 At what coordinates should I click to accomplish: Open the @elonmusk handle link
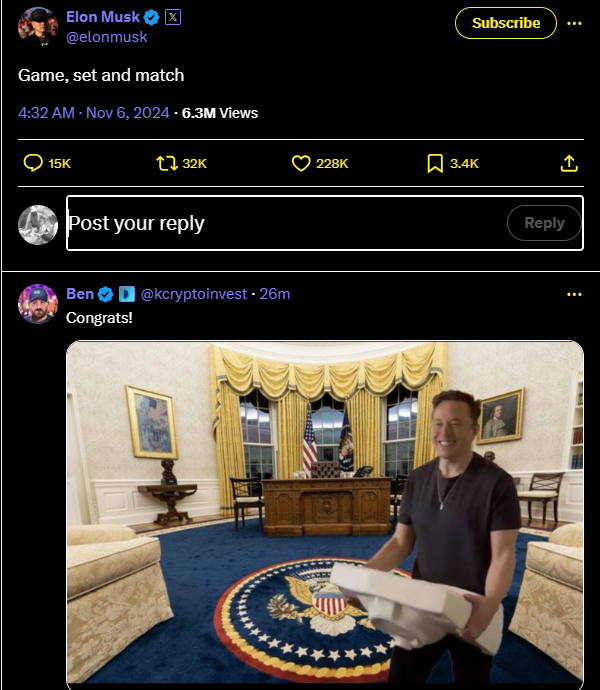tap(107, 37)
